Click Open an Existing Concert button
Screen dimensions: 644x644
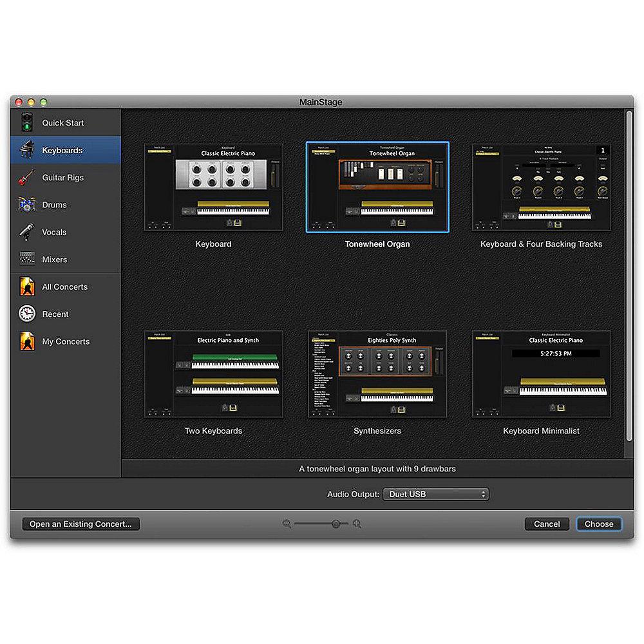[x=81, y=524]
